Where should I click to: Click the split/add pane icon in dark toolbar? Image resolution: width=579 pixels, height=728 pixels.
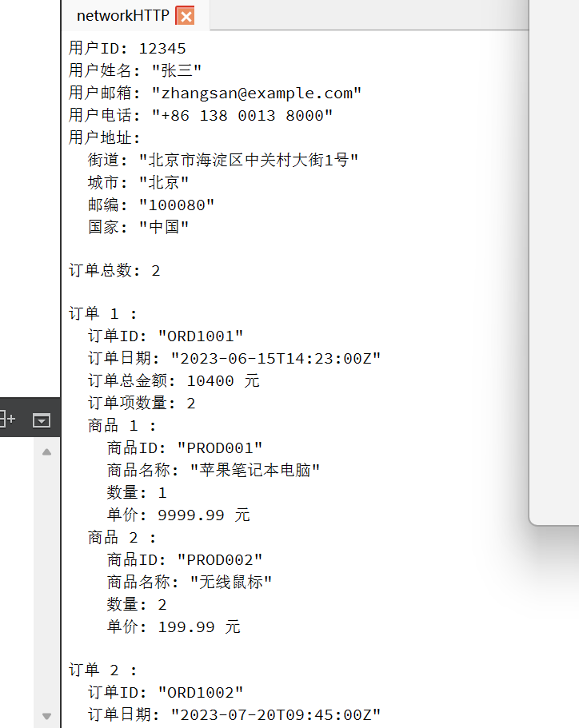pos(6,420)
